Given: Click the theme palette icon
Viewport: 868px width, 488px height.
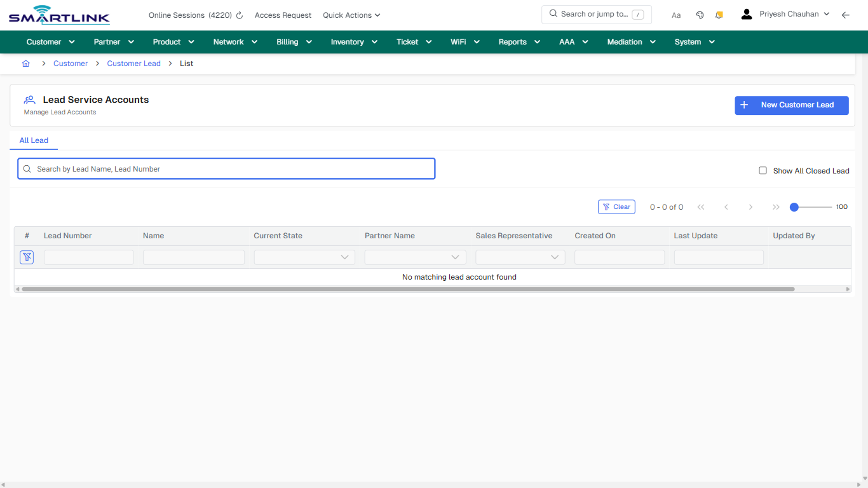Looking at the screenshot, I should [x=700, y=14].
